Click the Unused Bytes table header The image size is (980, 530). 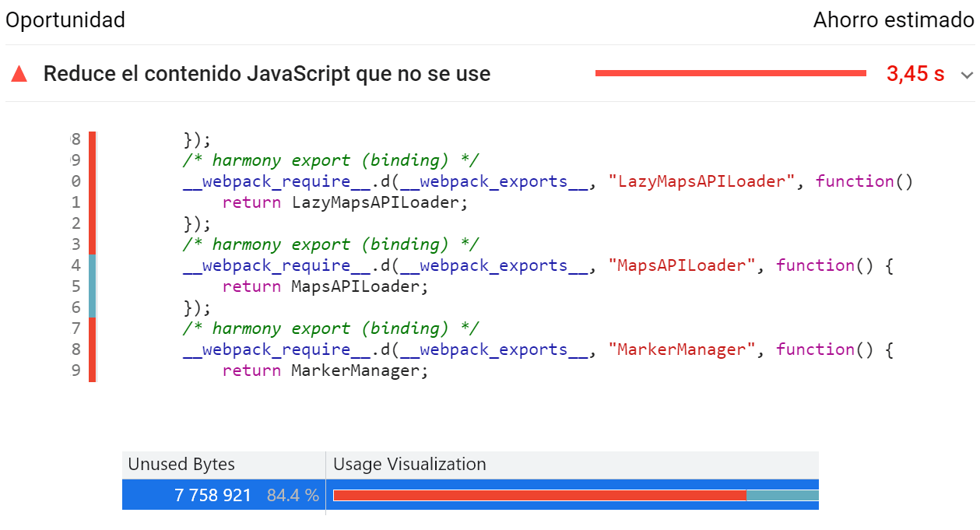pos(181,465)
